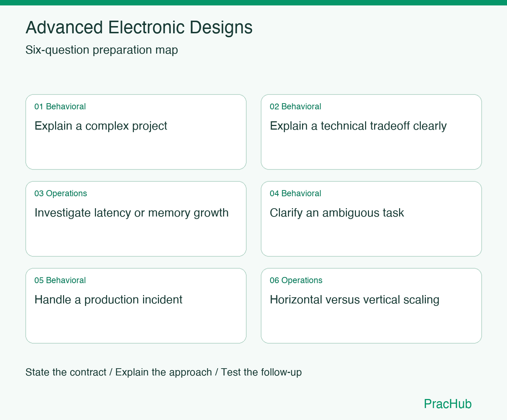
Task: Click the 'State the contract' footer text
Action: (x=66, y=372)
